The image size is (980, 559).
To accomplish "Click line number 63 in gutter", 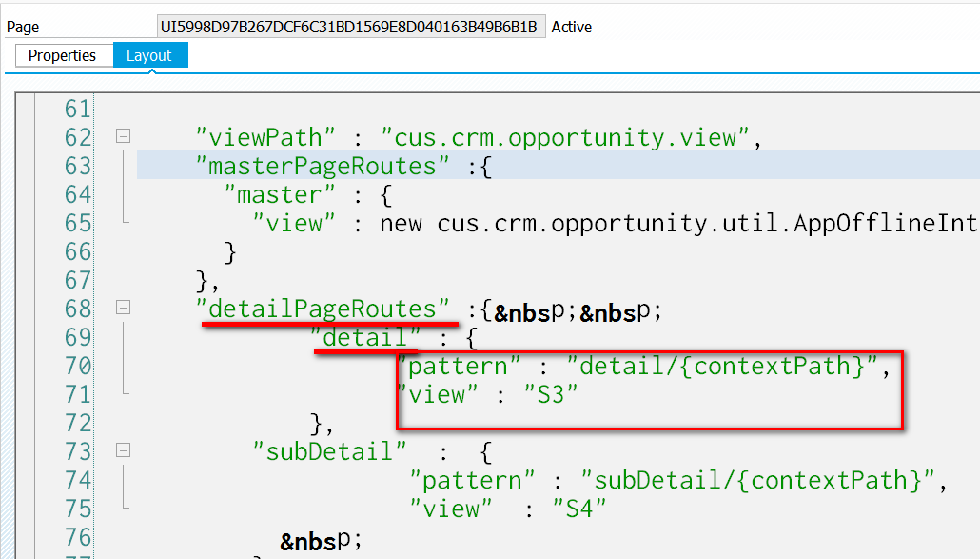I will point(78,167).
